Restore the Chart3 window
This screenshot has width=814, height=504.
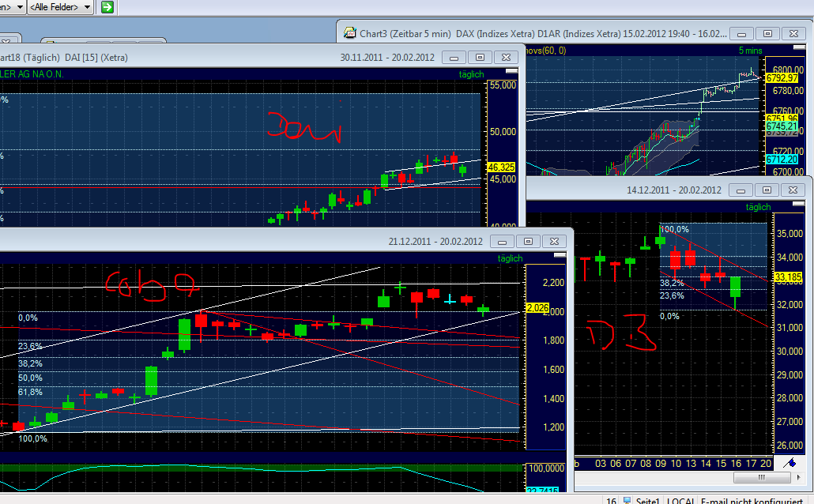point(767,33)
